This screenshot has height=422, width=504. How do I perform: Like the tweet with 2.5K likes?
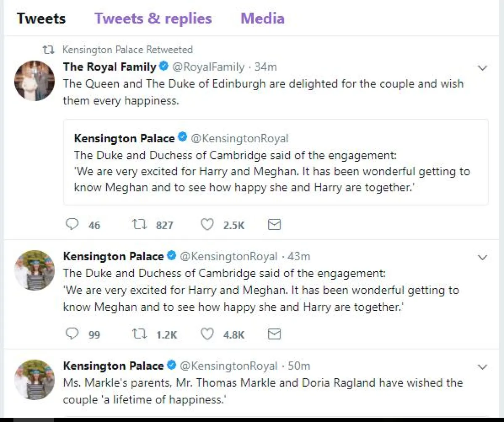tap(207, 225)
